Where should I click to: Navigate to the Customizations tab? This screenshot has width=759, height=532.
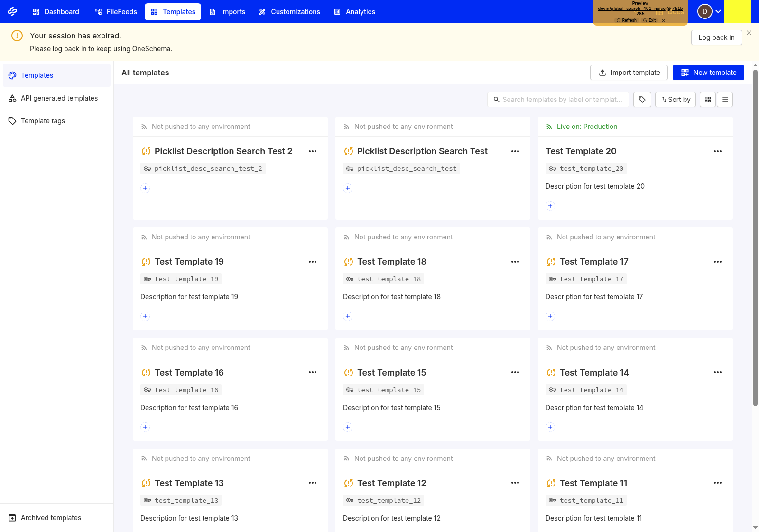(289, 12)
